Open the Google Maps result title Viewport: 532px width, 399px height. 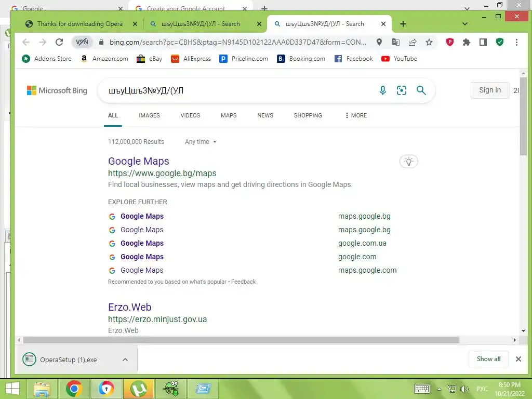[x=138, y=161]
